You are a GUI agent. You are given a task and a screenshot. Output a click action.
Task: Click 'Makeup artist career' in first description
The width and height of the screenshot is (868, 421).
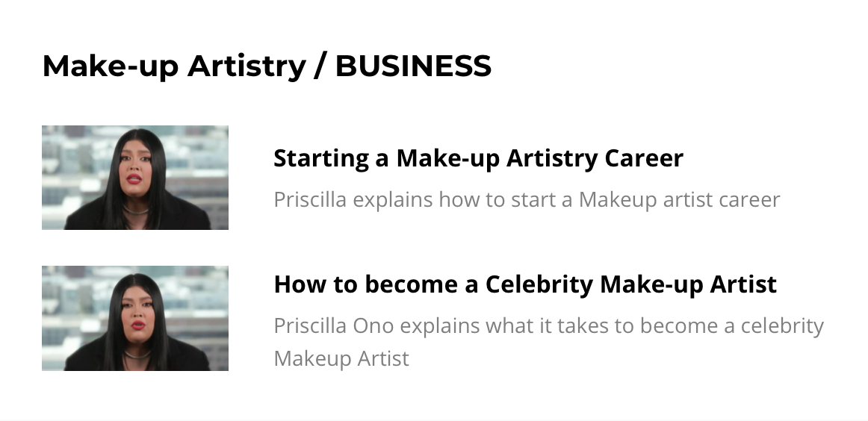(x=679, y=200)
